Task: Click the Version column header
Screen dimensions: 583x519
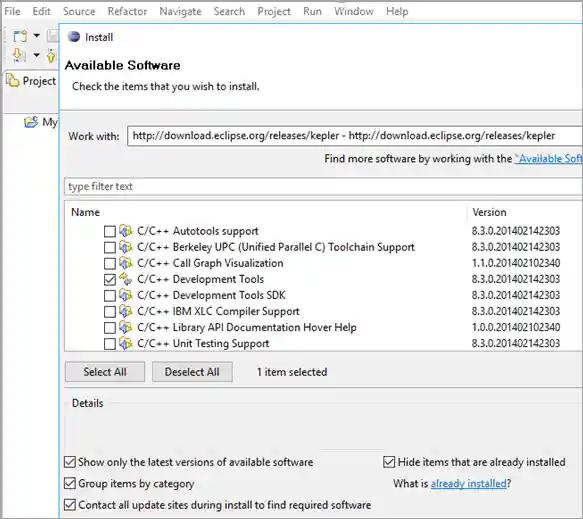Action: click(x=489, y=212)
